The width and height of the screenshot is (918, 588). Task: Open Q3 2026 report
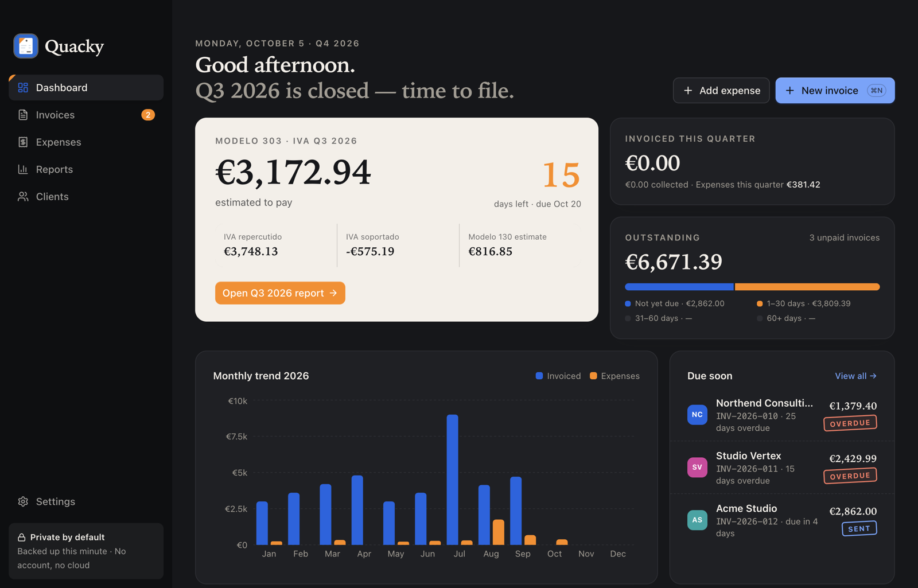tap(280, 293)
